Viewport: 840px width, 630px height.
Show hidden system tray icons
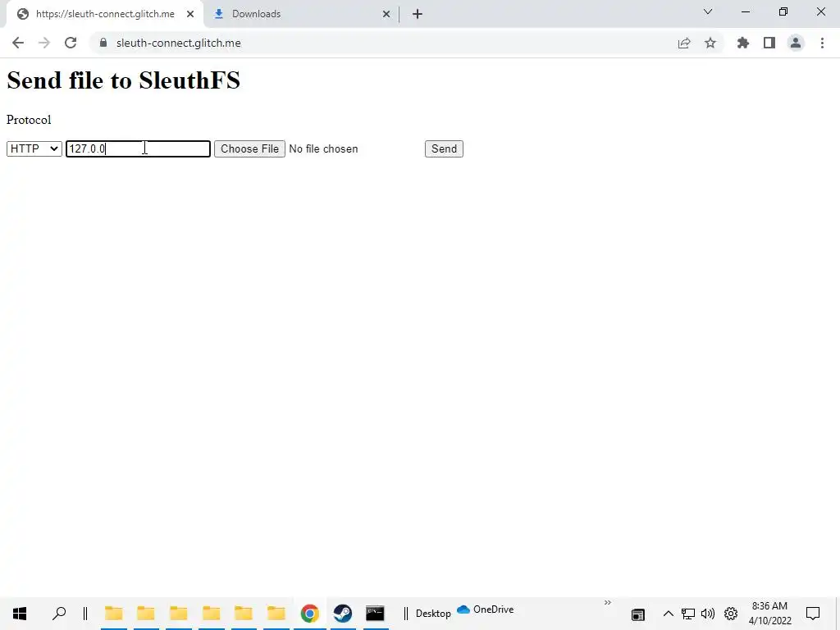pos(668,614)
